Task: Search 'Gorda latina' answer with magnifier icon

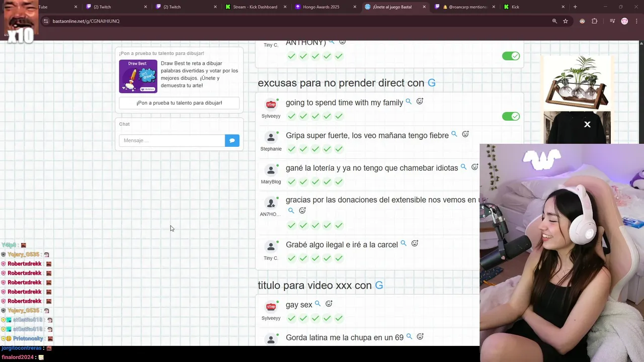Action: click(x=409, y=336)
